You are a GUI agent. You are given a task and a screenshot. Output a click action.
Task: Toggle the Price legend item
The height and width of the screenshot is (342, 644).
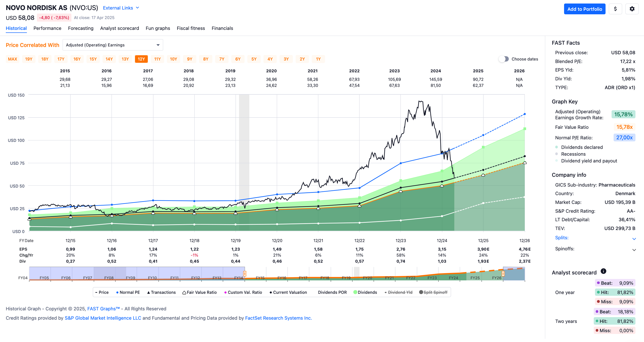(x=102, y=292)
